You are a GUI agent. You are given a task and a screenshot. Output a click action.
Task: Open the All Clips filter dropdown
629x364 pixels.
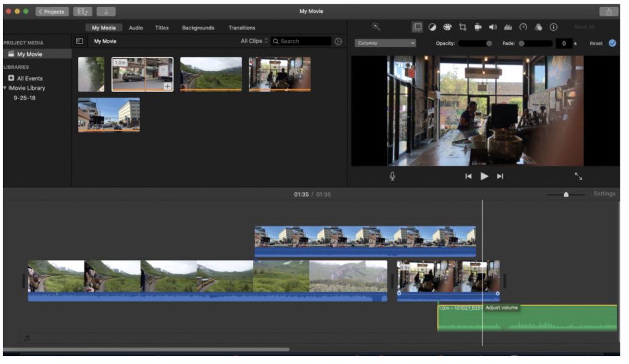pyautogui.click(x=254, y=41)
